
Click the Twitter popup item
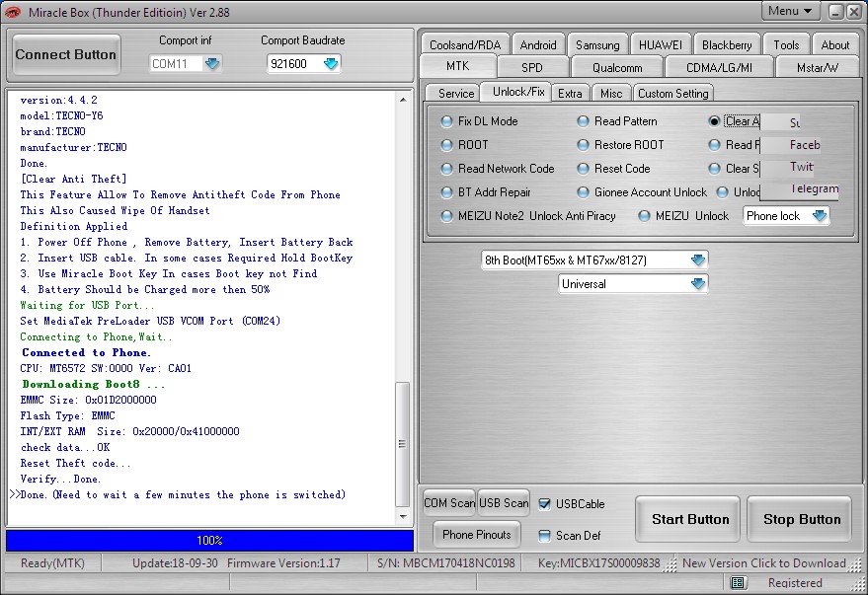pos(801,167)
